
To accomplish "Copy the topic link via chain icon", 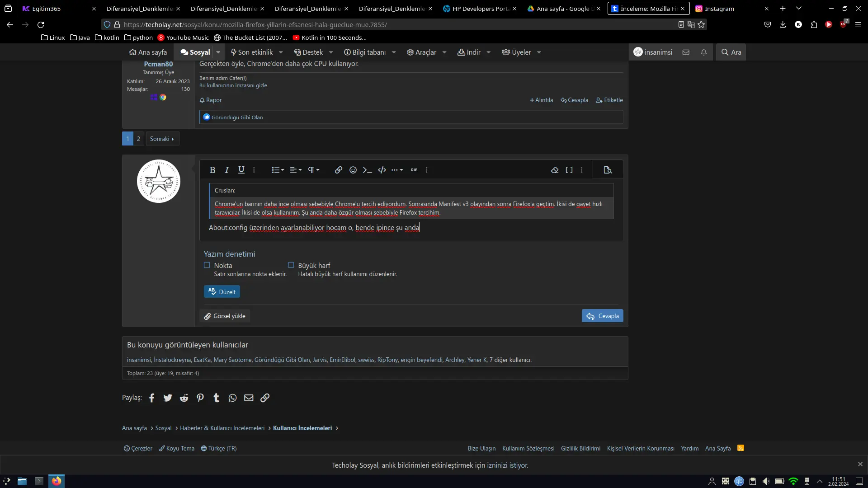I will click(265, 398).
